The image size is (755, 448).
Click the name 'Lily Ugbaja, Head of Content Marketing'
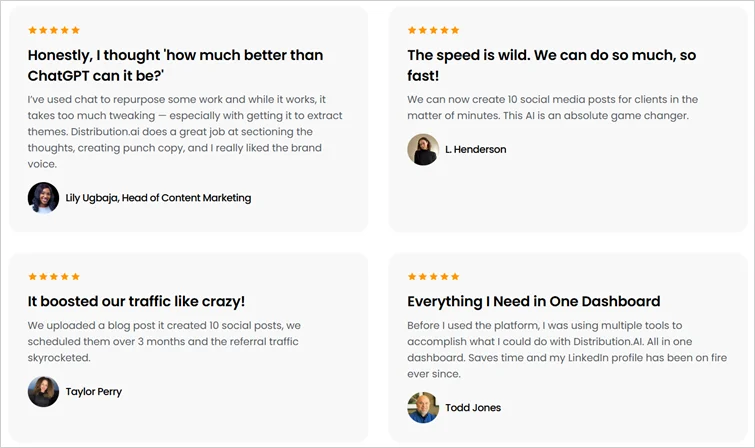158,198
